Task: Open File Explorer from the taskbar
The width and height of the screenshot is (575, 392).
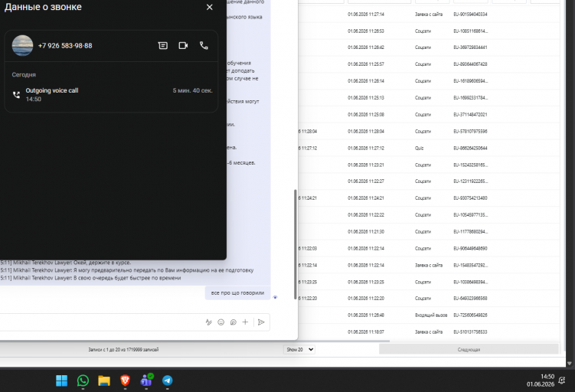Action: point(104,381)
